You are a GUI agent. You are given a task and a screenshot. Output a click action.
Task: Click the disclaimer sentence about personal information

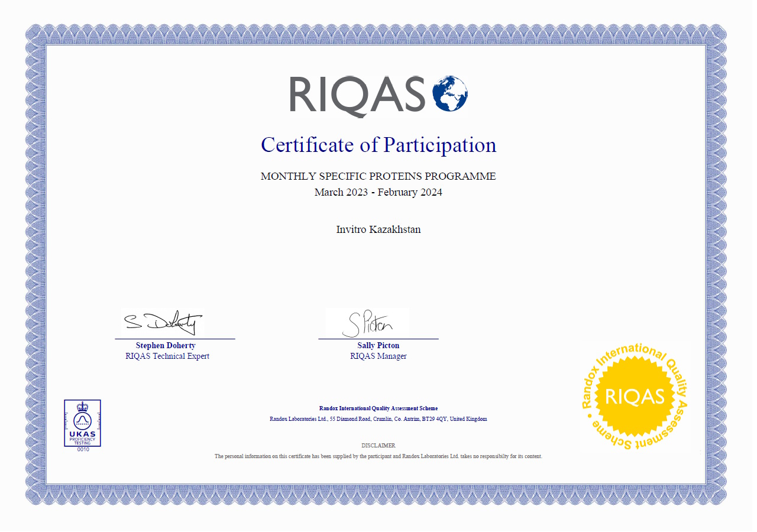point(378,456)
